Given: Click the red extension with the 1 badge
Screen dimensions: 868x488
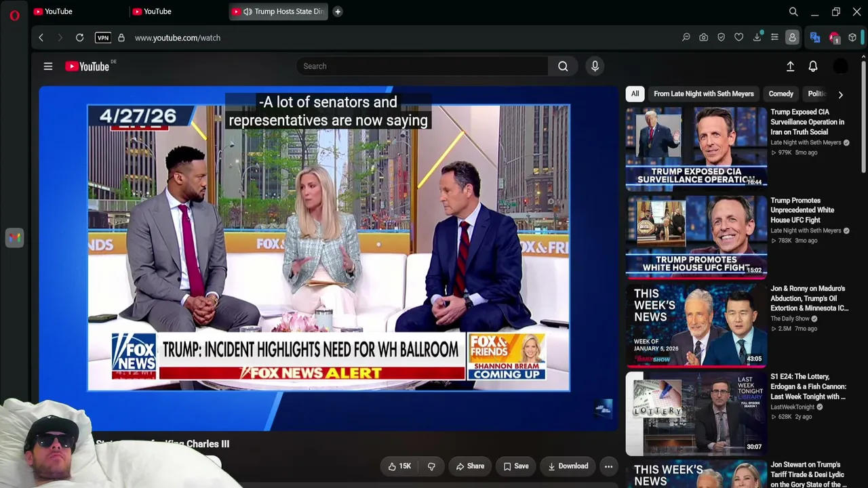Looking at the screenshot, I should pyautogui.click(x=834, y=38).
